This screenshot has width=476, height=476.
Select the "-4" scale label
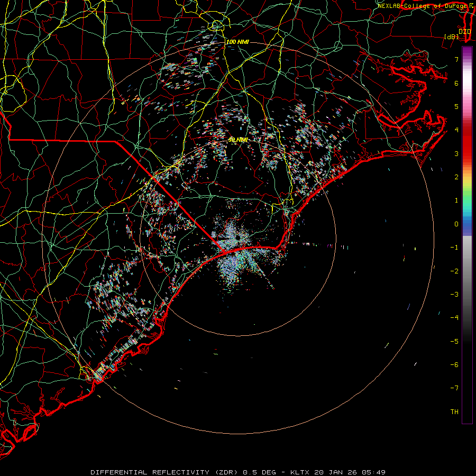pyautogui.click(x=454, y=318)
